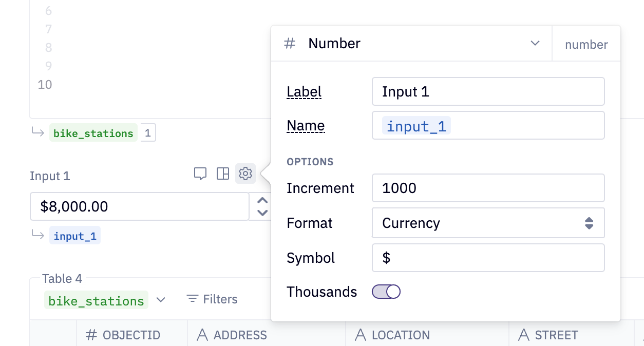Open Filters for Table 4

(x=211, y=299)
